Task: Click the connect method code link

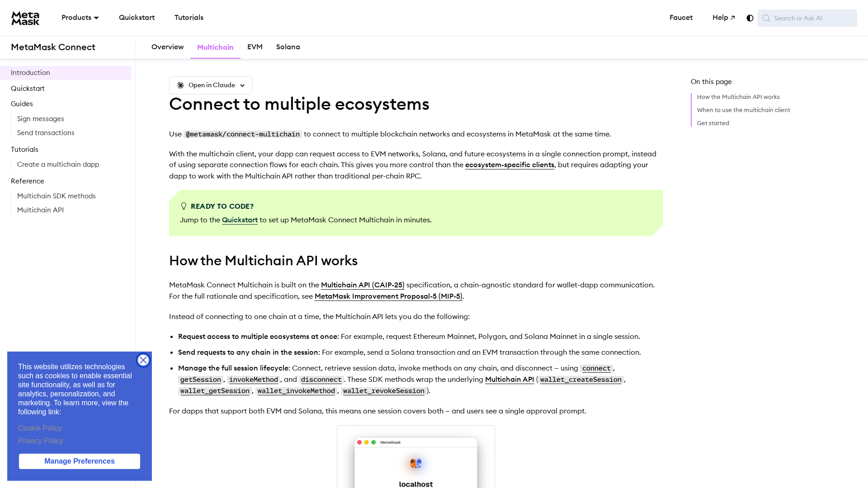Action: [x=596, y=368]
